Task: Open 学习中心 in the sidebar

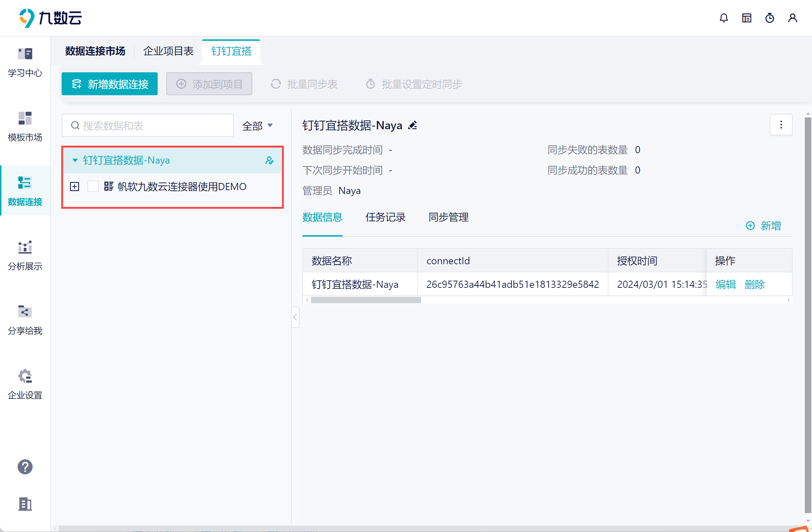Action: pyautogui.click(x=25, y=63)
